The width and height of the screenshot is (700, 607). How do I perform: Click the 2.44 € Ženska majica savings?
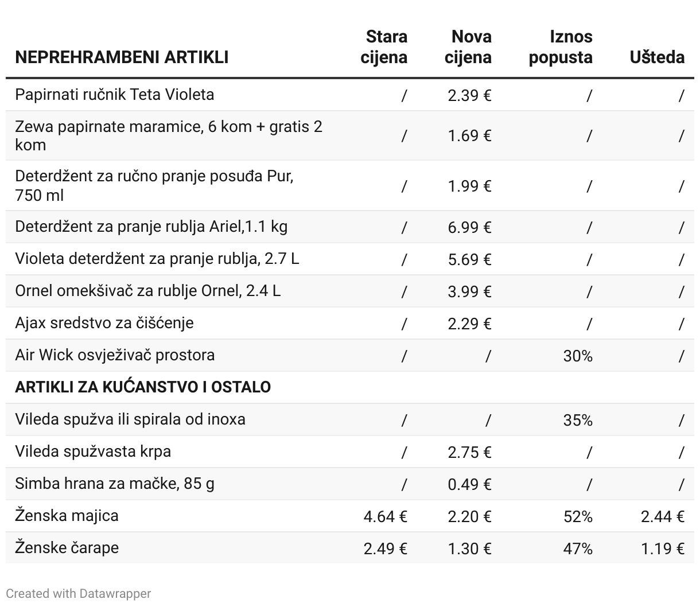point(662,516)
